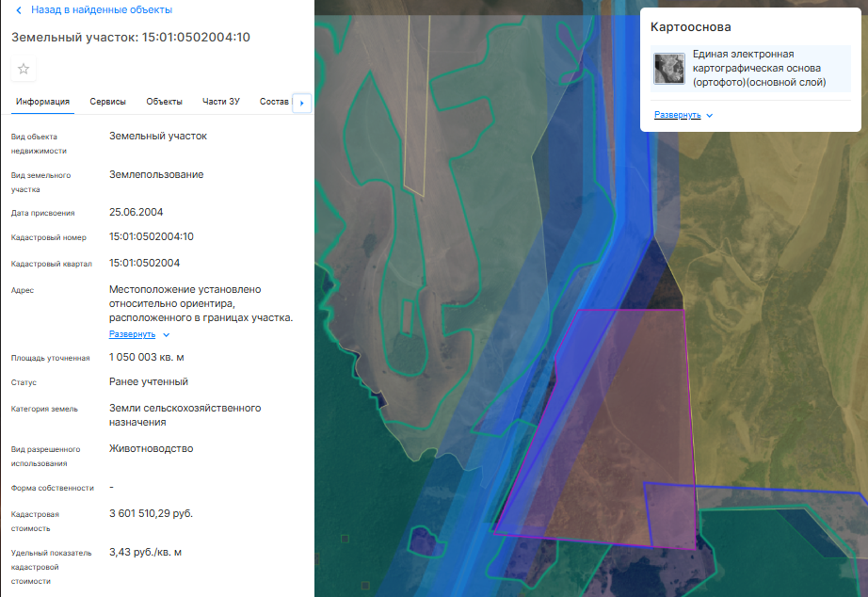Select unit value 3,43 руб./кв. м

click(x=145, y=552)
